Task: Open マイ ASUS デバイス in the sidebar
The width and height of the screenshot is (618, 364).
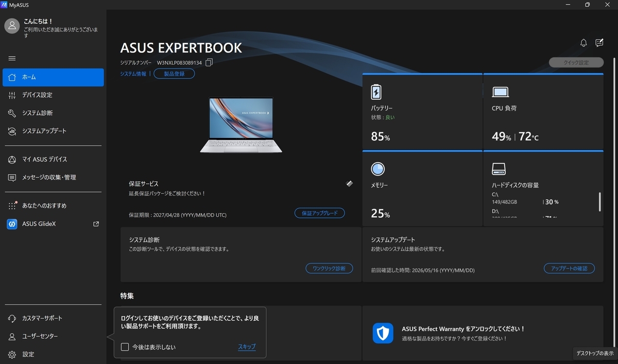Action: pos(53,160)
